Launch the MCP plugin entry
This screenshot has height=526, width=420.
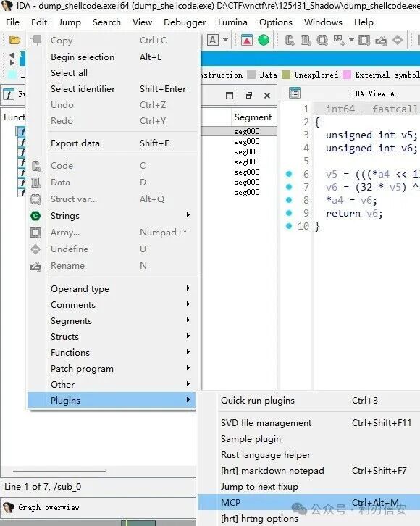click(x=308, y=503)
